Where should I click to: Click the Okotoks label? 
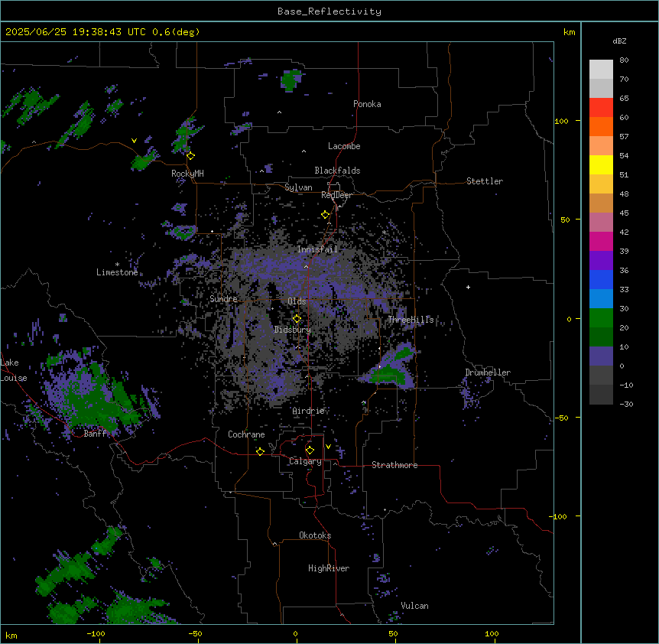coord(315,535)
